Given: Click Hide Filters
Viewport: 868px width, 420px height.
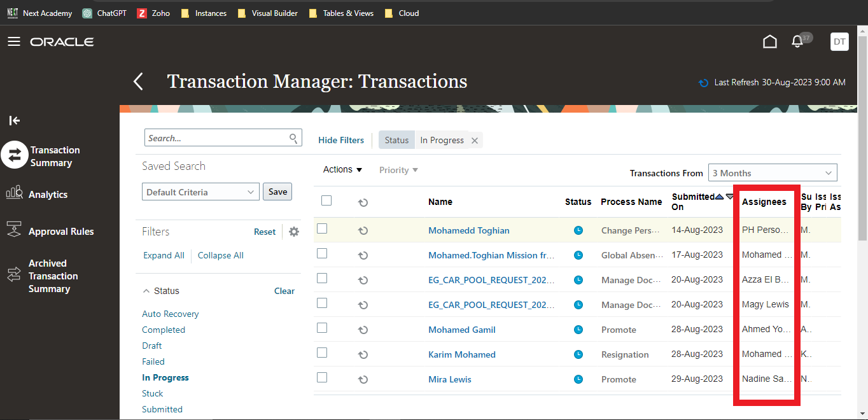Looking at the screenshot, I should tap(341, 140).
